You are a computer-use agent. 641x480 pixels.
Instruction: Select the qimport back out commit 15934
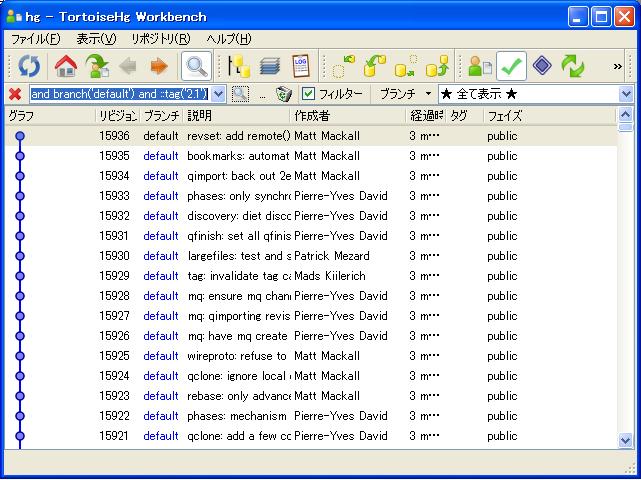pos(311,176)
